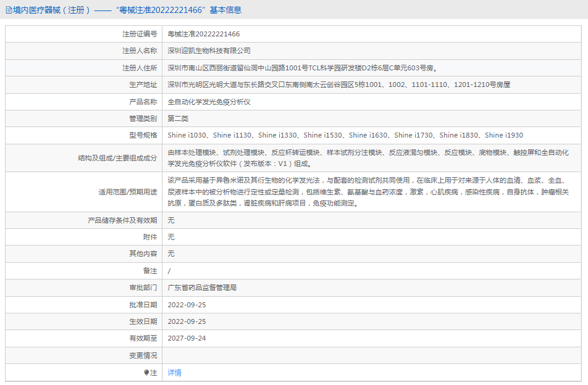Click the 其他内容 label
The image size is (588, 385).
click(x=143, y=254)
